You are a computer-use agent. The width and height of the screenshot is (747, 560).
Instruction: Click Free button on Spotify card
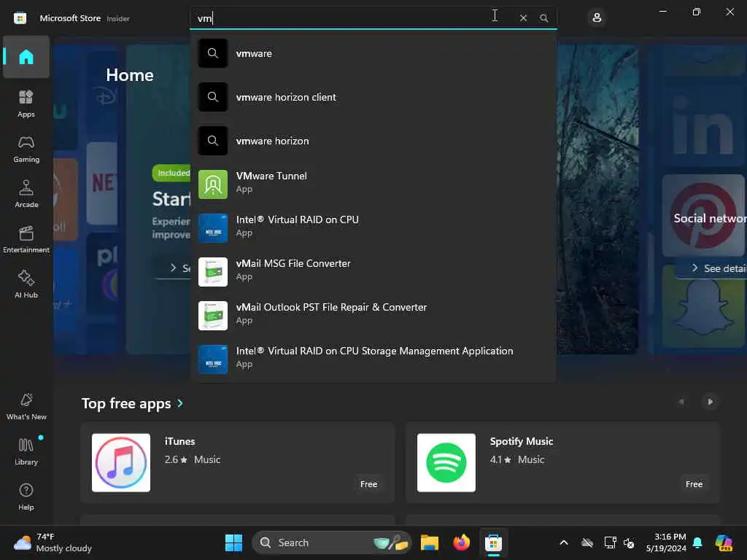pyautogui.click(x=694, y=484)
